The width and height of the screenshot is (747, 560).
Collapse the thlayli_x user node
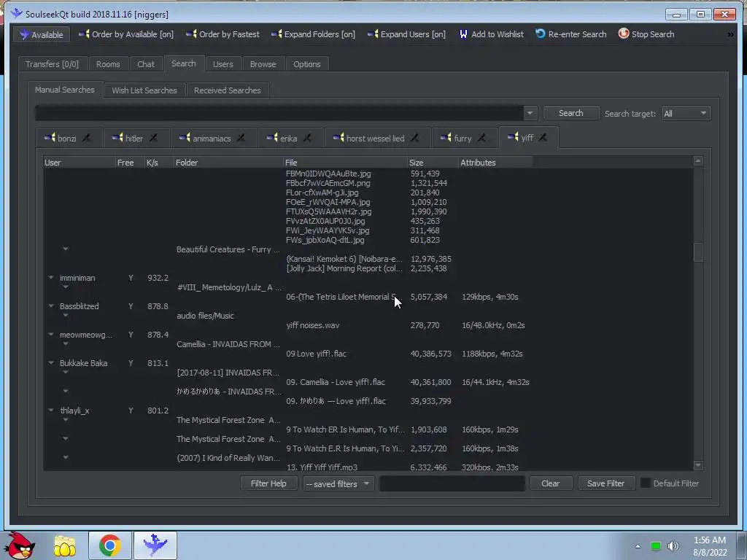[51, 411]
